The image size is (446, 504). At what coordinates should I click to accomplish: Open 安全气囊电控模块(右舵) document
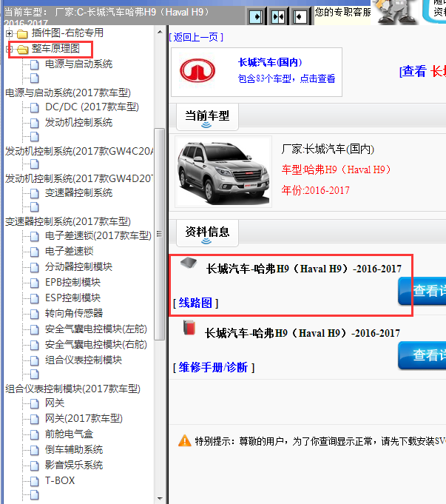click(96, 345)
